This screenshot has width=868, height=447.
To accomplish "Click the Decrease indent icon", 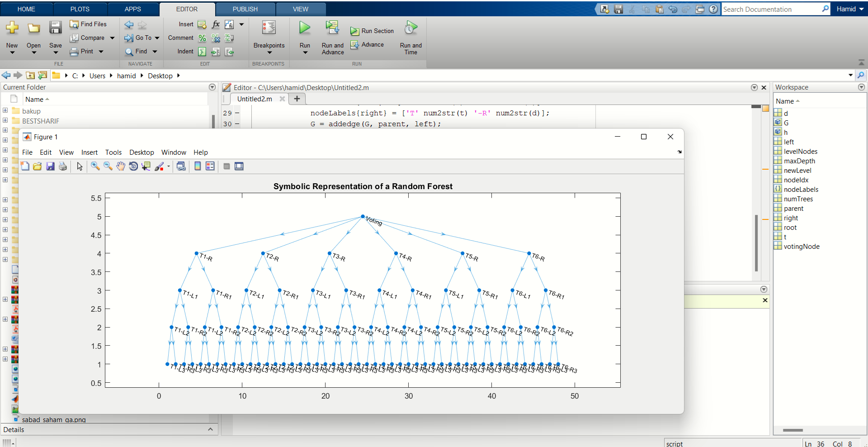I will click(x=229, y=52).
